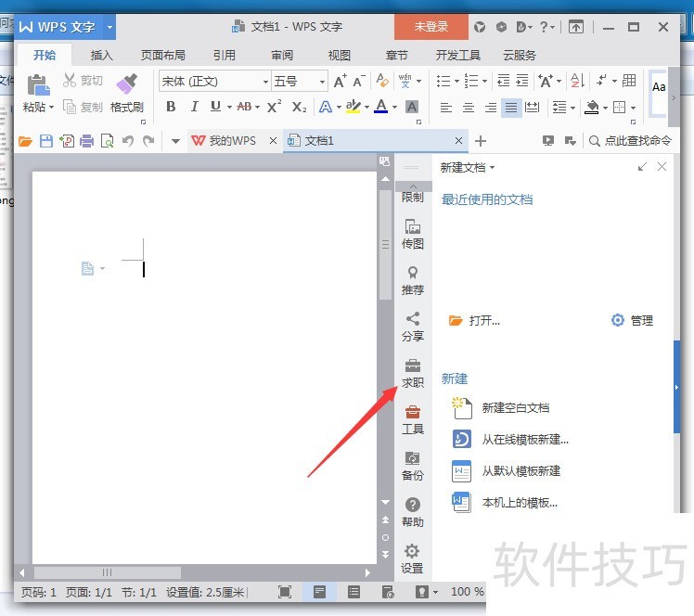The image size is (694, 616).
Task: Open the 帮助 help sidebar icon
Action: point(413,513)
